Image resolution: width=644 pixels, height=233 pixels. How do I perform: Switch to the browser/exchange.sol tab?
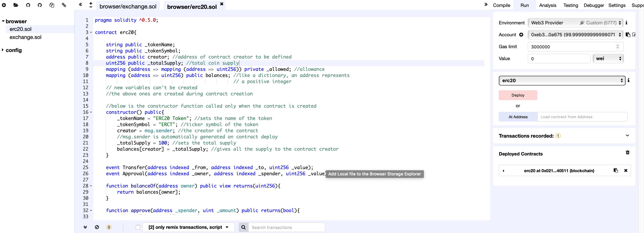pos(128,7)
